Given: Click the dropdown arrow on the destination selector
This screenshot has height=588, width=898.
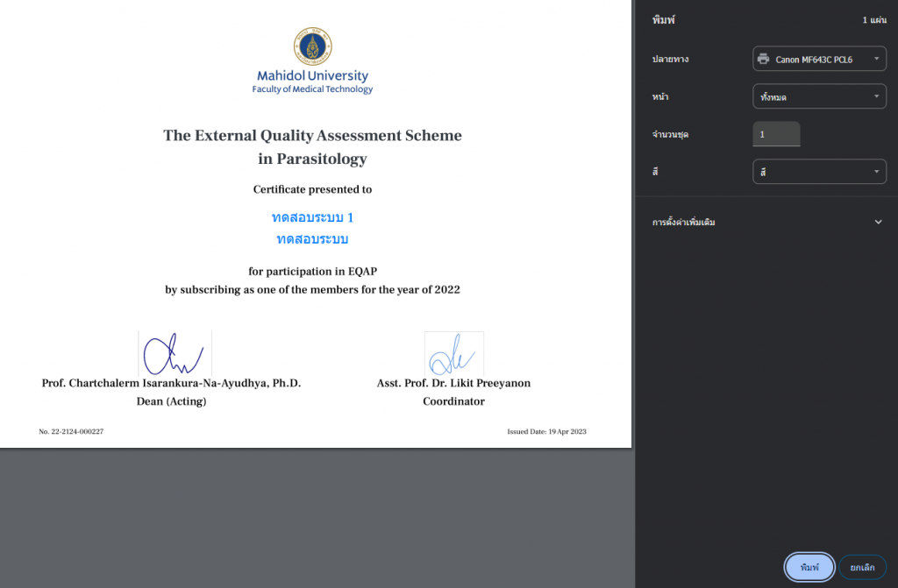Looking at the screenshot, I should point(875,59).
